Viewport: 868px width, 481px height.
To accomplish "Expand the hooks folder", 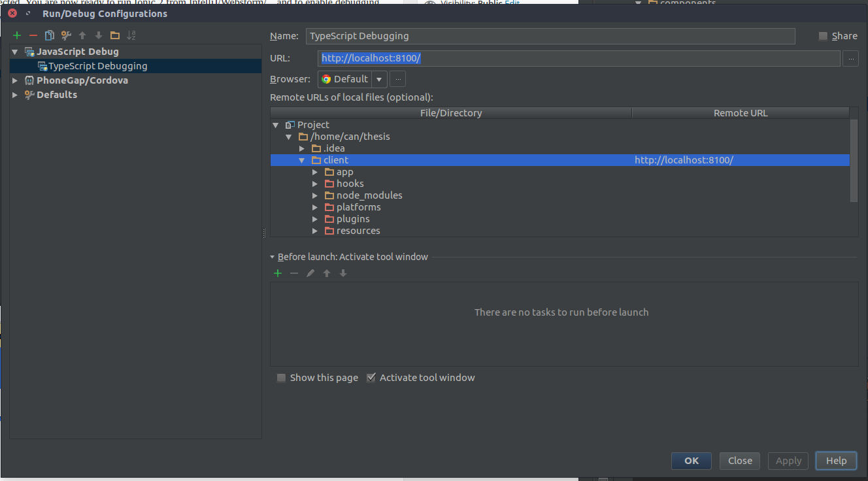I will pos(315,184).
